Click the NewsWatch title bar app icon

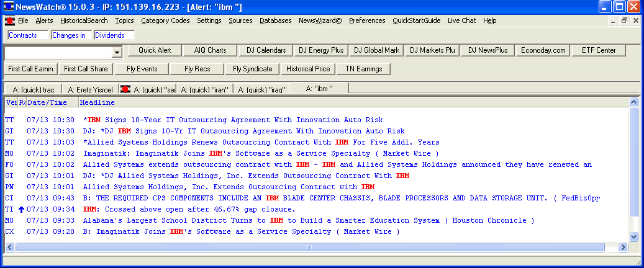[x=7, y=7]
